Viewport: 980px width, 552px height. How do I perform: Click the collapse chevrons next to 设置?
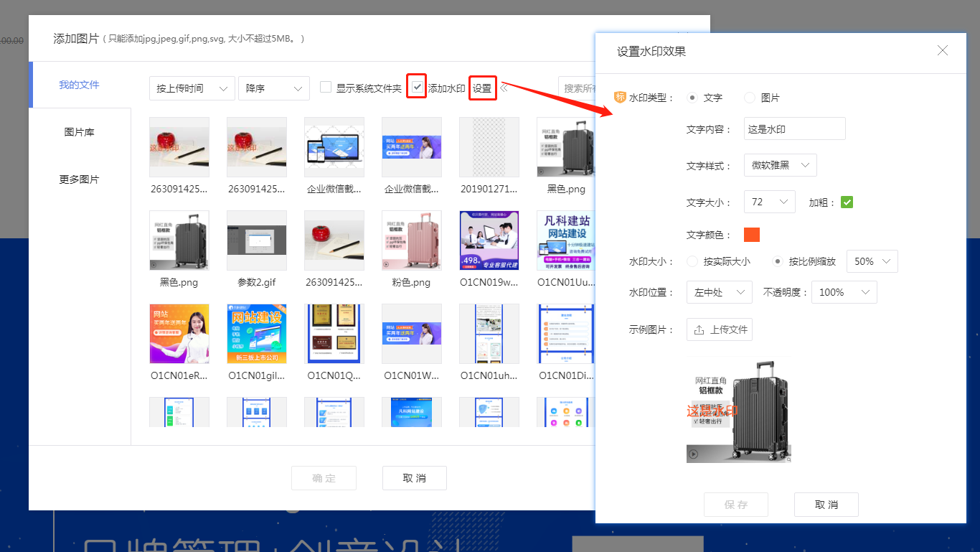pyautogui.click(x=504, y=88)
